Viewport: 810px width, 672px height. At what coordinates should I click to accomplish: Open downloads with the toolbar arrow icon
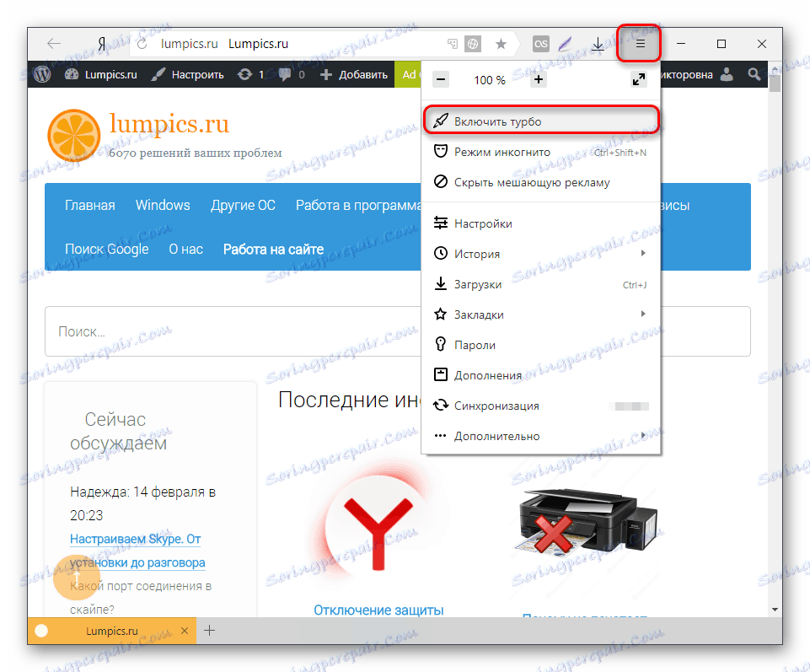click(598, 44)
